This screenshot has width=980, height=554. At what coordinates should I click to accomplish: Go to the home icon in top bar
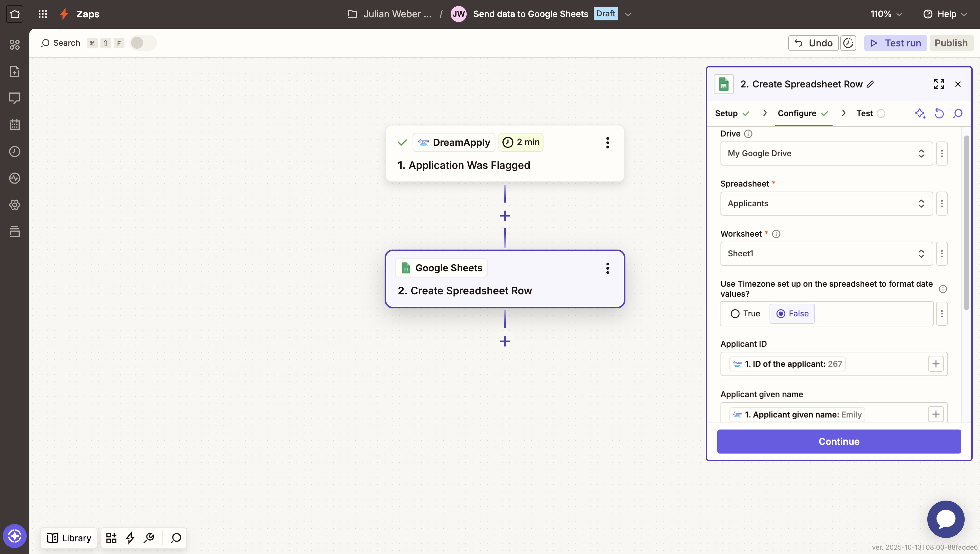(14, 14)
